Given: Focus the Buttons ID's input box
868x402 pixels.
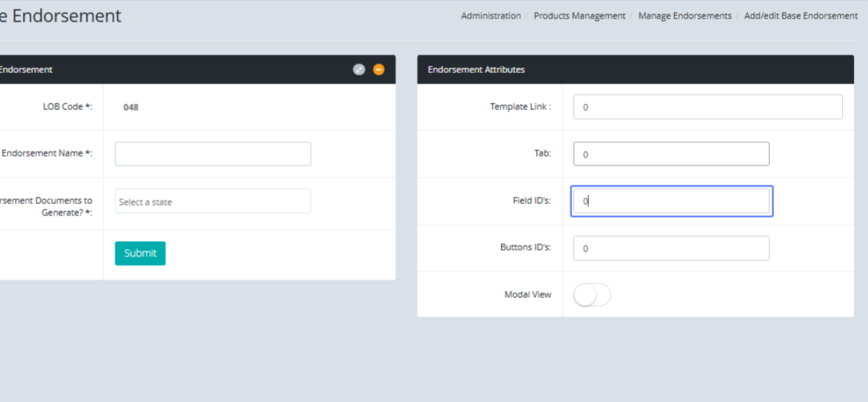Looking at the screenshot, I should coord(671,248).
